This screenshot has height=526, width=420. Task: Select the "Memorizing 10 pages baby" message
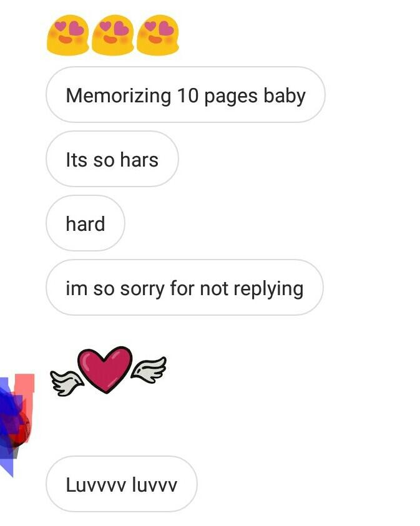click(x=185, y=95)
